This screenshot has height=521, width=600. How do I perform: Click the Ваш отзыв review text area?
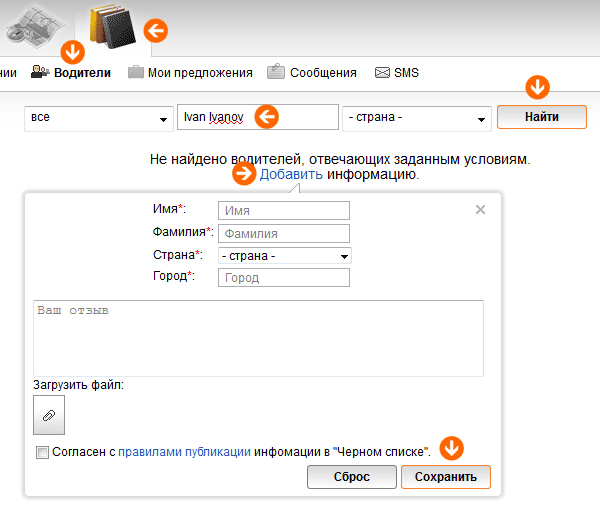258,337
